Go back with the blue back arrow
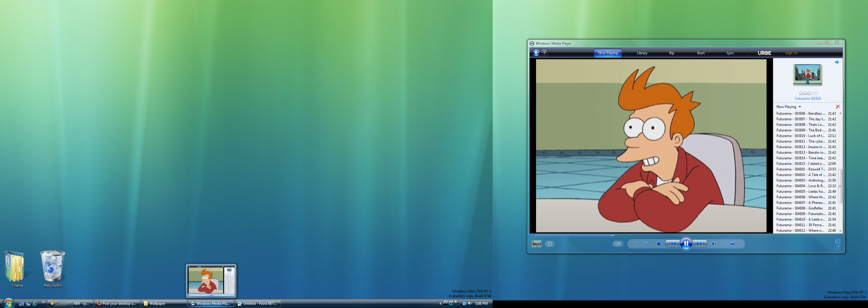Image resolution: width=868 pixels, height=308 pixels. pyautogui.click(x=536, y=52)
